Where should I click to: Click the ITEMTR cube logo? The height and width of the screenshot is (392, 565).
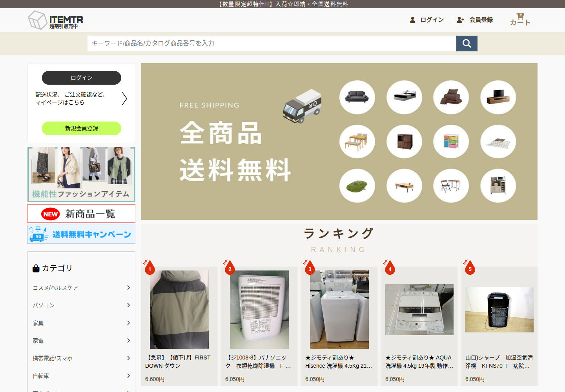coord(38,20)
